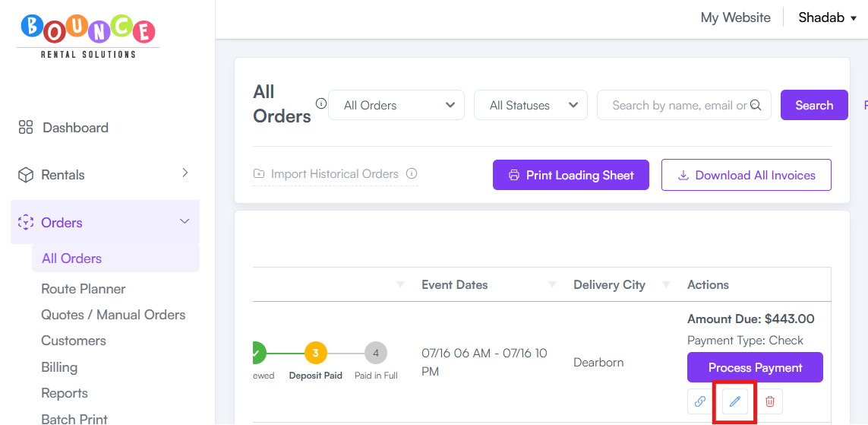Open the Shadab user account menu

827,17
